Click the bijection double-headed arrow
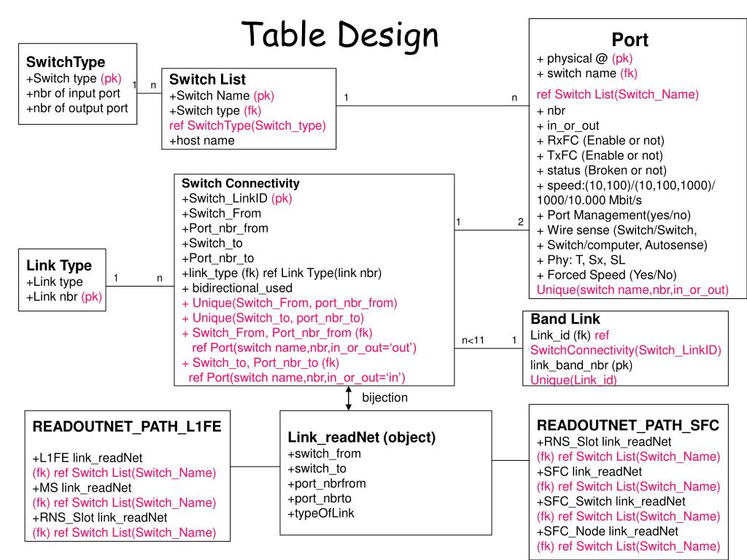The height and width of the screenshot is (560, 747). [x=349, y=398]
